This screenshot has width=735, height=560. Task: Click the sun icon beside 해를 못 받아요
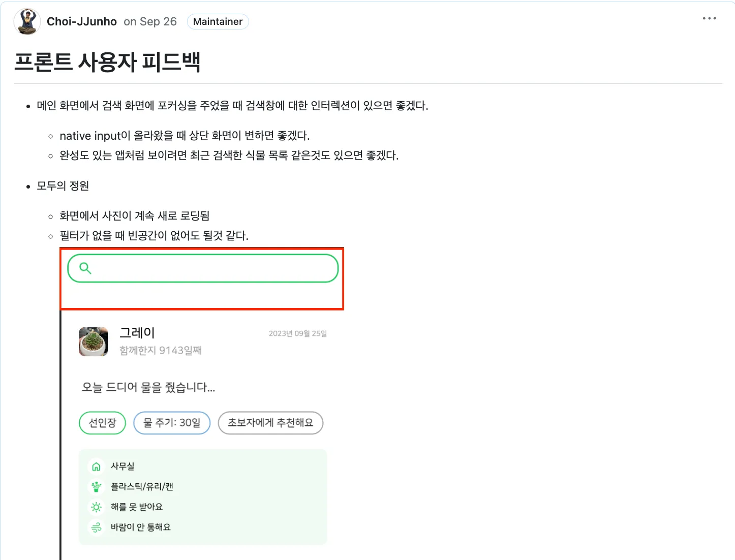[x=96, y=507]
